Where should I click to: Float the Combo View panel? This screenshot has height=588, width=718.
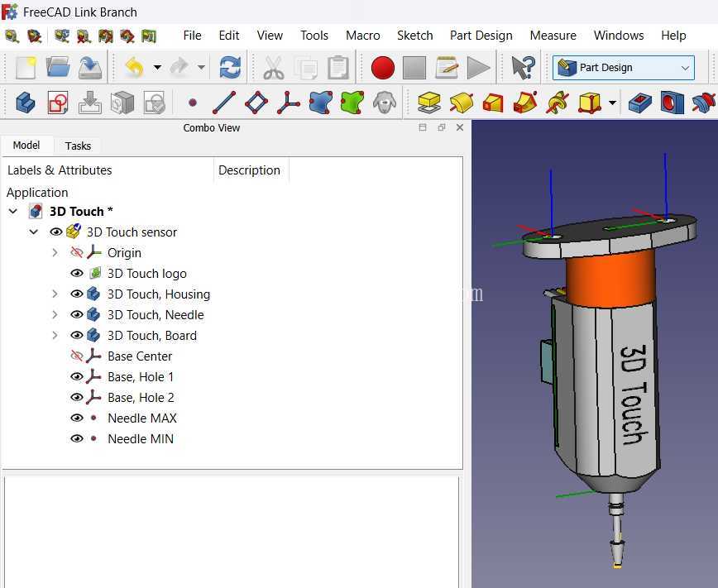442,127
